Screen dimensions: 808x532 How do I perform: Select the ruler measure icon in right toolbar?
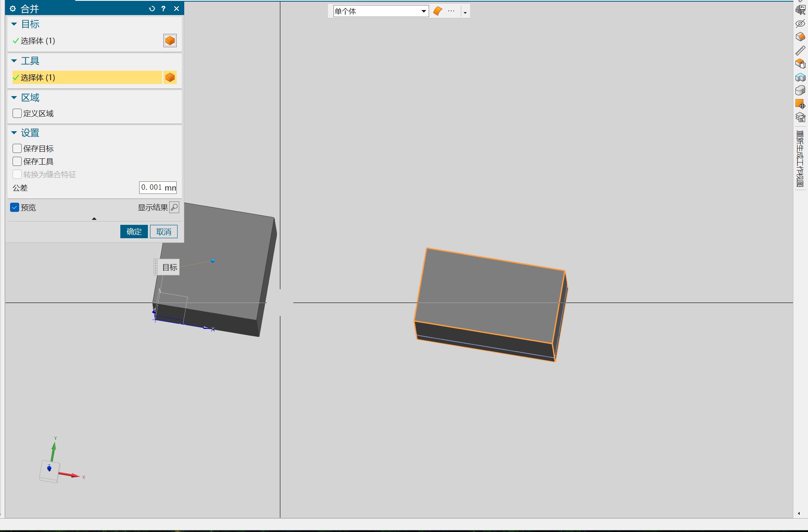[800, 51]
